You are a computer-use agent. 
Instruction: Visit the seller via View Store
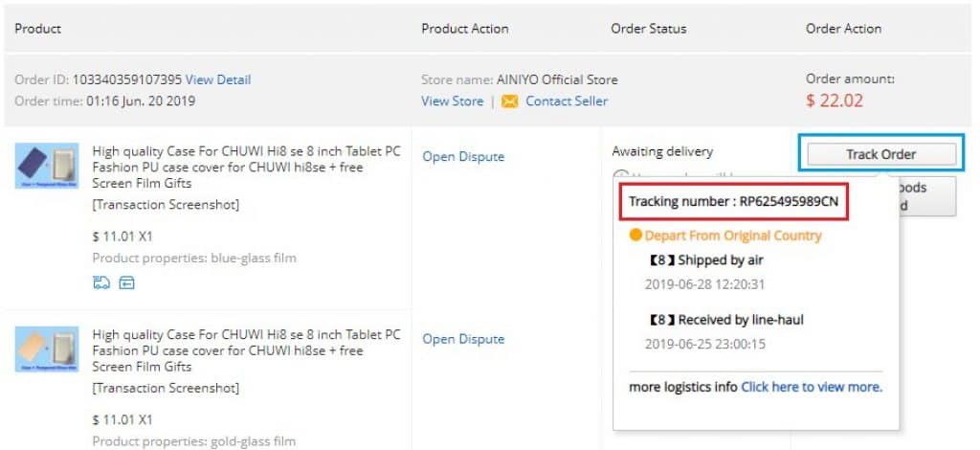click(x=452, y=101)
